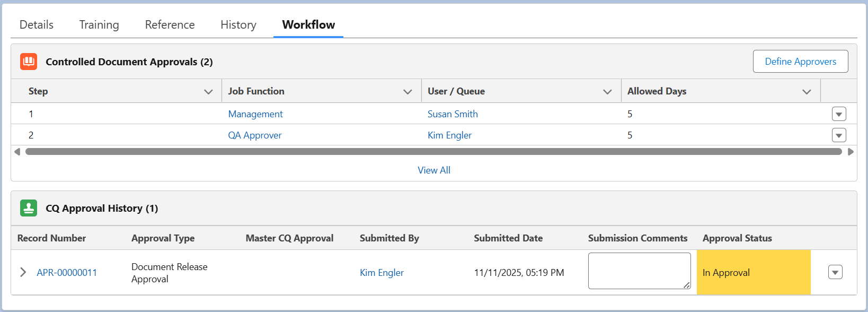Open row actions menu for Susan Smith

pyautogui.click(x=839, y=114)
